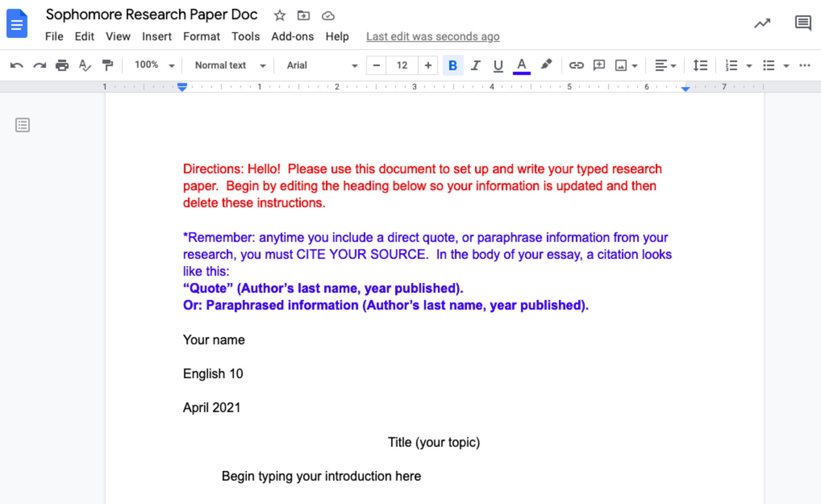
Task: Click the Add comment icon in the toolbar
Action: 599,65
